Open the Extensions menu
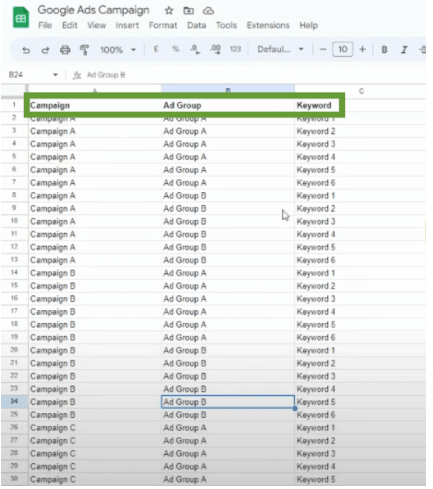 coord(268,25)
